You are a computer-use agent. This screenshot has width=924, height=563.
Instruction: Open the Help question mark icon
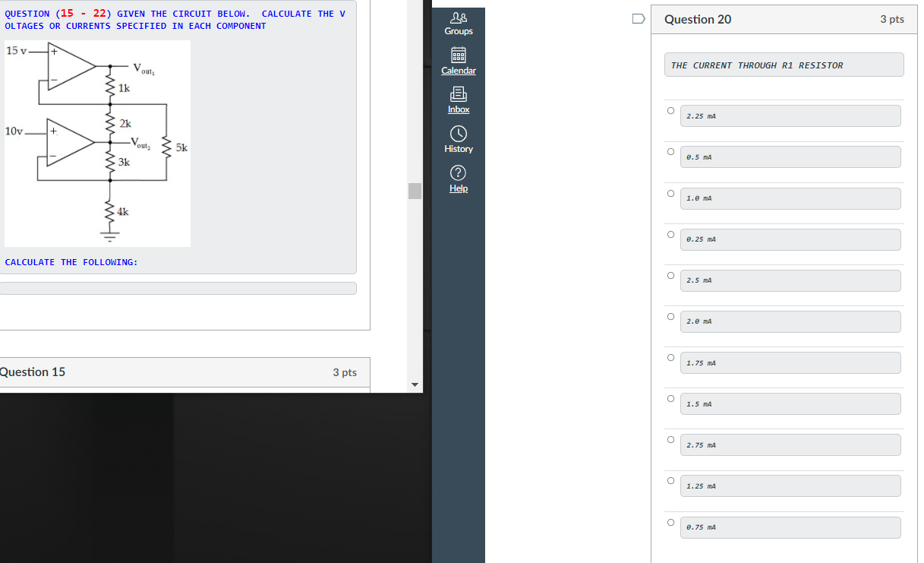coord(459,173)
